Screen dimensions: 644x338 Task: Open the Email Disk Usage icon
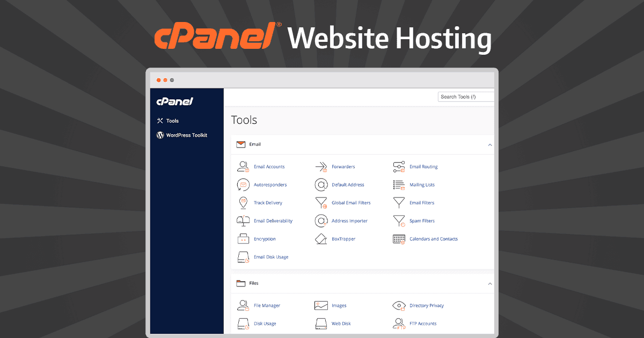[x=243, y=257]
